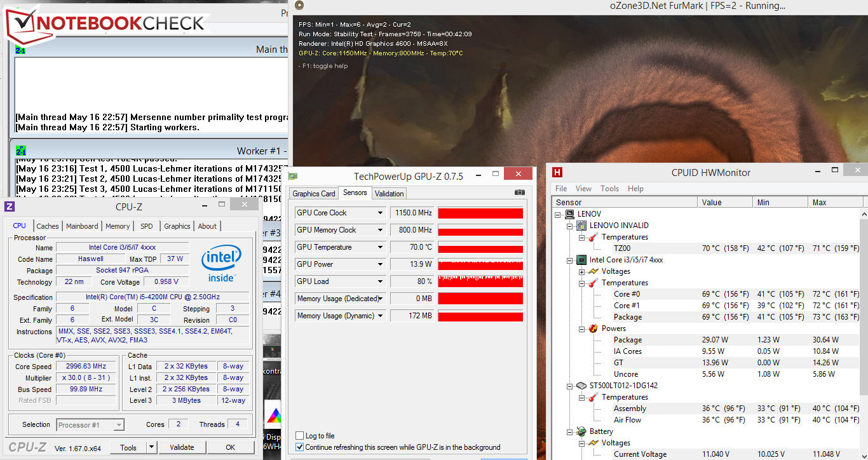Screen dimensions: 868x460
Task: Collapse the Battery tree node
Action: (x=570, y=432)
